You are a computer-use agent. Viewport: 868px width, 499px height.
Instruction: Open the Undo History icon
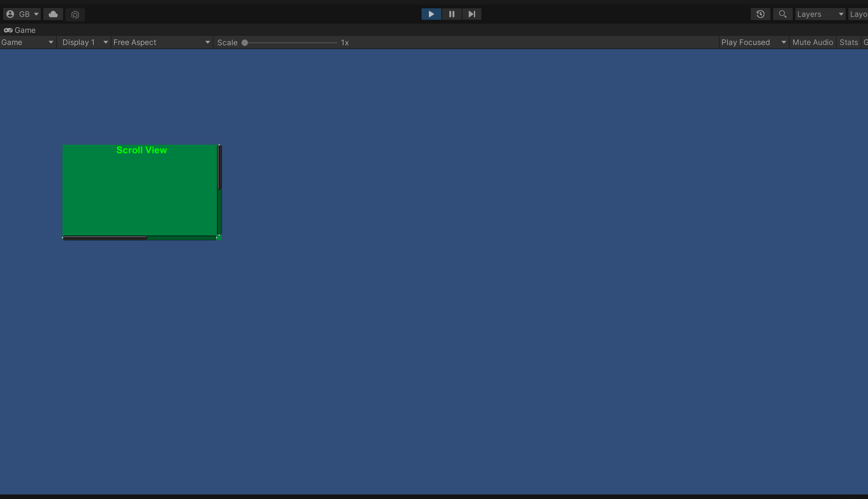760,14
